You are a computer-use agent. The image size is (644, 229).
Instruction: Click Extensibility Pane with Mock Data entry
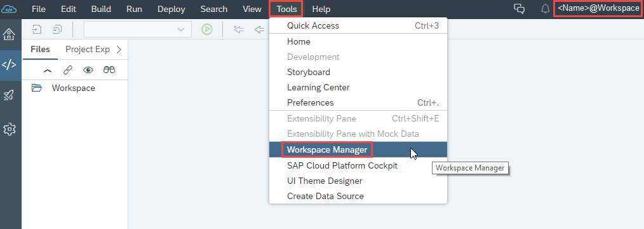pyautogui.click(x=358, y=134)
